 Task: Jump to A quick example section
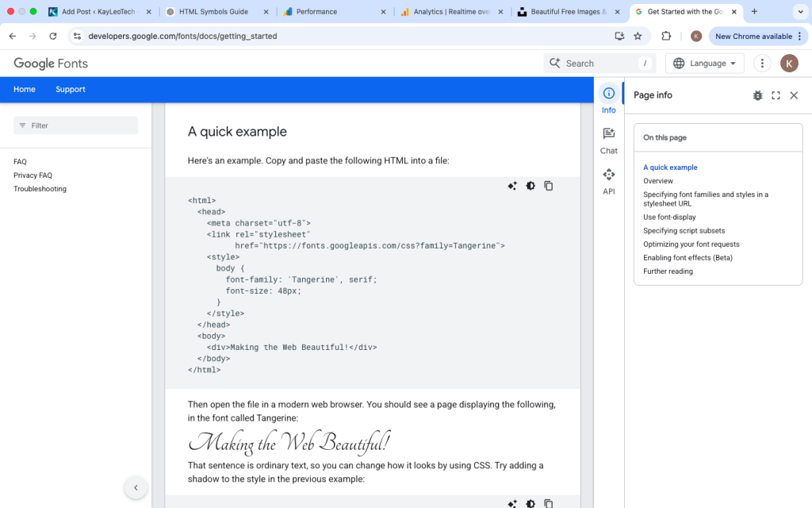coord(670,167)
